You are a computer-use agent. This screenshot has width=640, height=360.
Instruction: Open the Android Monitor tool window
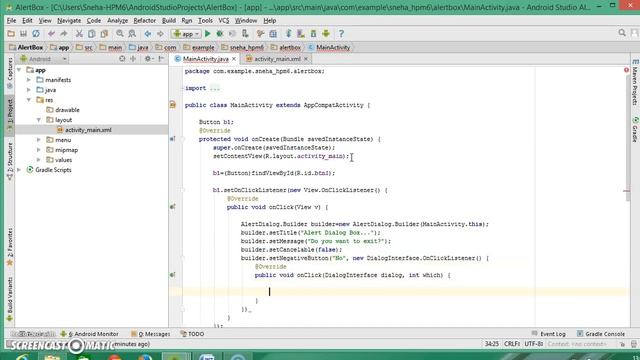(x=89, y=334)
